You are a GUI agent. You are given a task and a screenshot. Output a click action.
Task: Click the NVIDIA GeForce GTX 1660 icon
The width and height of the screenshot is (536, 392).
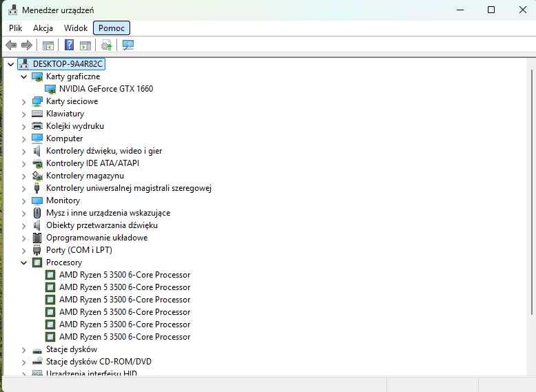point(50,89)
